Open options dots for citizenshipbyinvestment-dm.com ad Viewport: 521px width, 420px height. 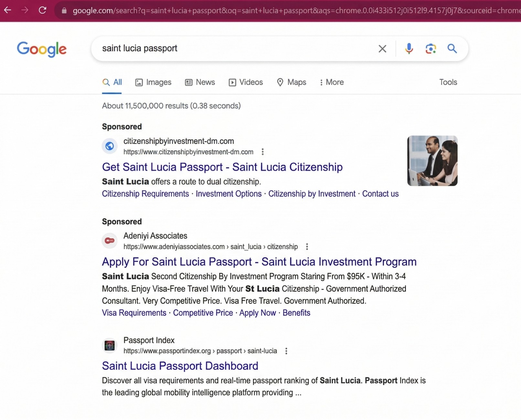pos(263,152)
